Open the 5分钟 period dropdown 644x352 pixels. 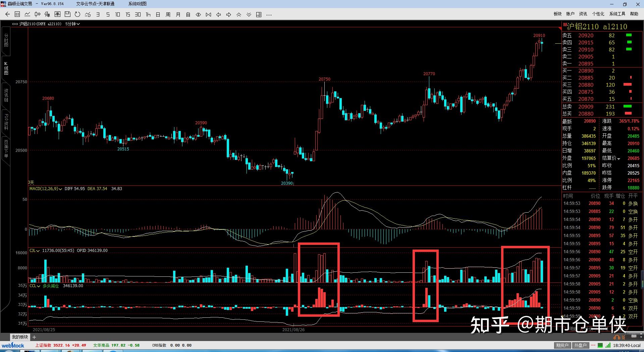[72, 24]
